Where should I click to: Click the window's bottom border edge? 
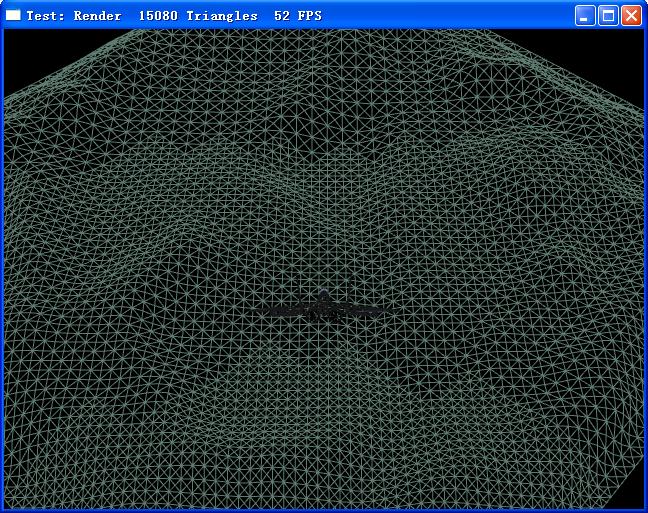324,511
